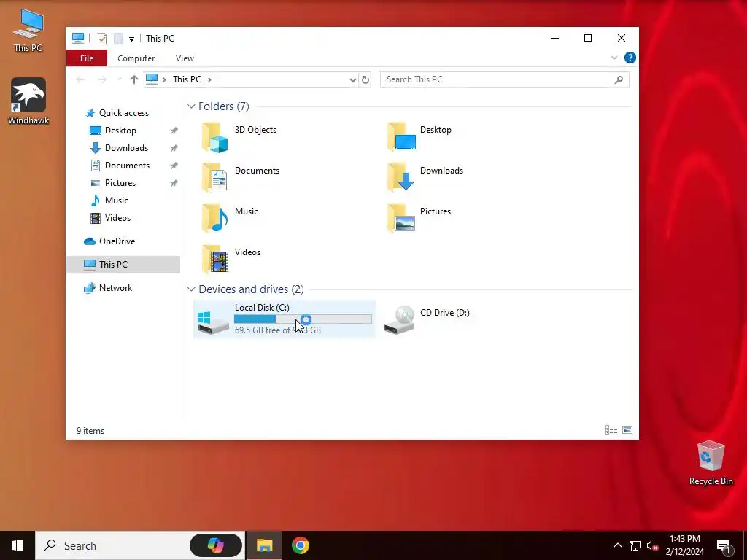Open Google Chrome from the taskbar
Screen dimensions: 747x560
coord(300,545)
